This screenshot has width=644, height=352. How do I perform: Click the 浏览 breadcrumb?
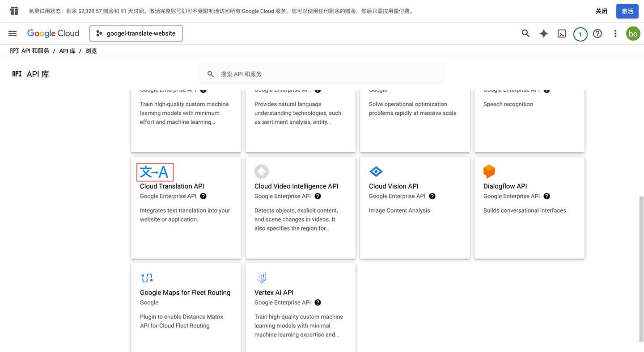[x=91, y=51]
